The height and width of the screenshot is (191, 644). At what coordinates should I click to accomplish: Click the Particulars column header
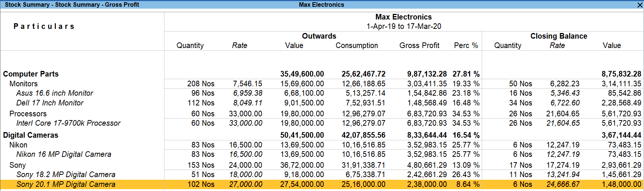coord(44,26)
